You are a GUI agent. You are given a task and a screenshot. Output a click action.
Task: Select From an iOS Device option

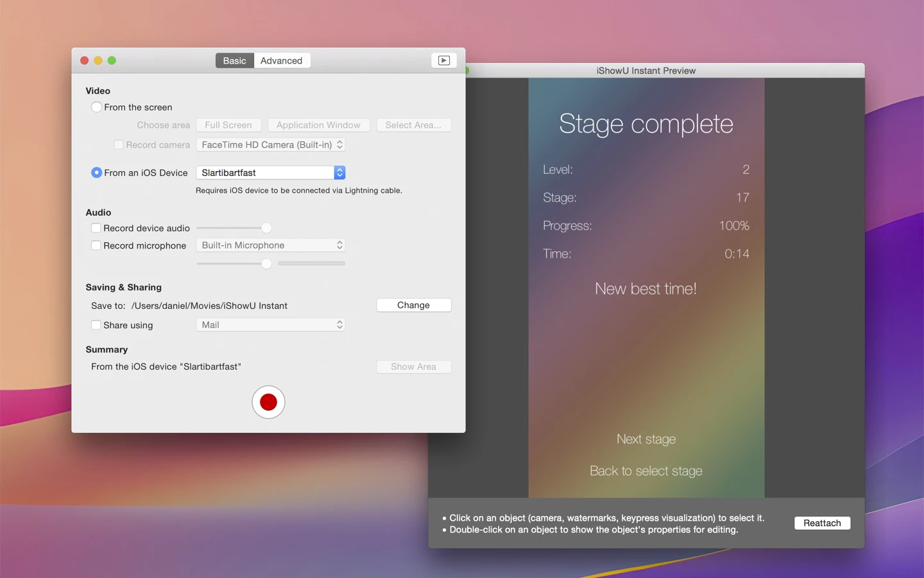96,173
